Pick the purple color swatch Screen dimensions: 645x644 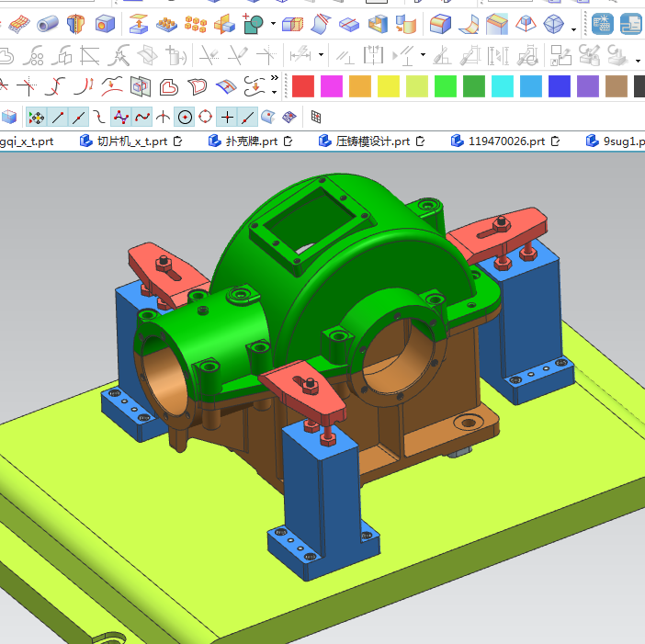pyautogui.click(x=588, y=86)
